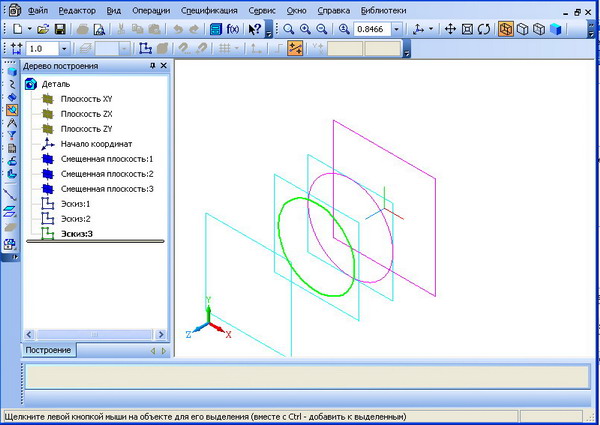The image size is (600, 425).
Task: Select Плоскость XY in the tree
Action: click(86, 99)
